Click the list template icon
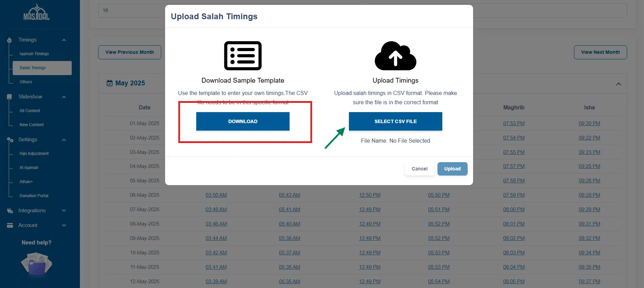Viewport: 644px width, 288px height. pos(243,56)
